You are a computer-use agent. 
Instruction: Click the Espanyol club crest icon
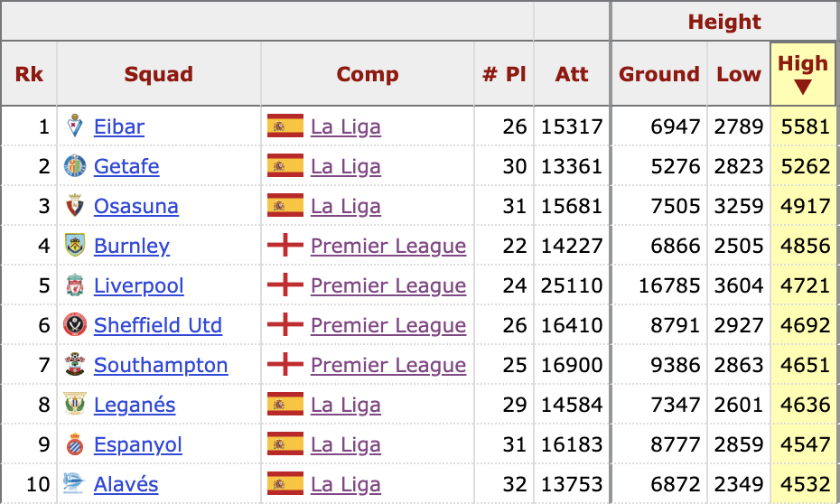pos(75,444)
